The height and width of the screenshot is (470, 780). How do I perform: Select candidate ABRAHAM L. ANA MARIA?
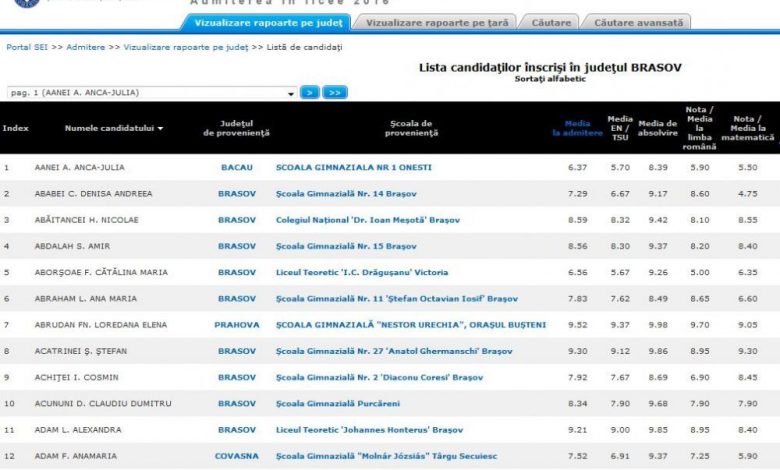pos(86,299)
